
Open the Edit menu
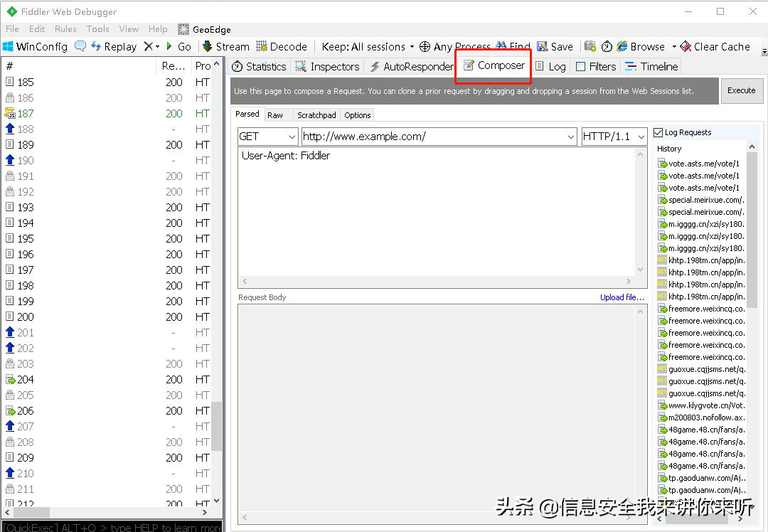coord(37,29)
